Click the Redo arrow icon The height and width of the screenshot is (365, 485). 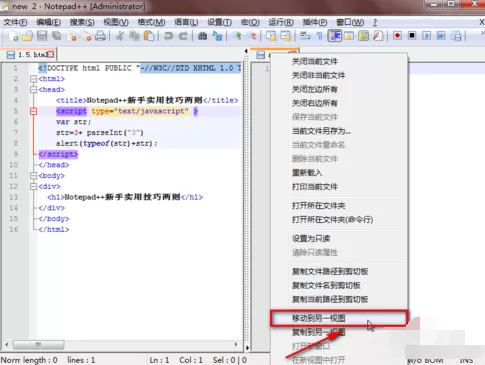pos(183,35)
